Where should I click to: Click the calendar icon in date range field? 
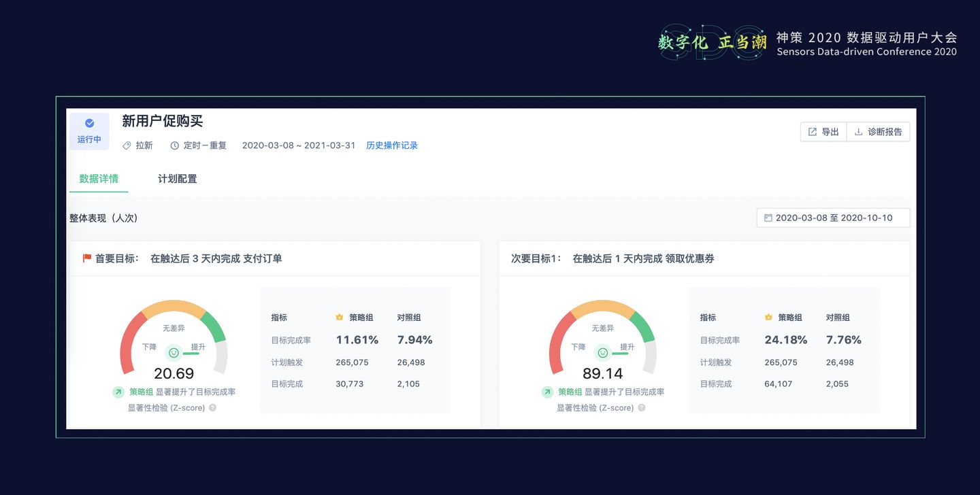(768, 218)
